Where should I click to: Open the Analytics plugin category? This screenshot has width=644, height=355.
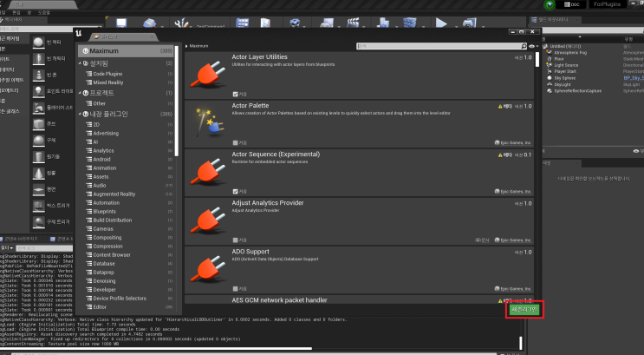[x=103, y=150]
